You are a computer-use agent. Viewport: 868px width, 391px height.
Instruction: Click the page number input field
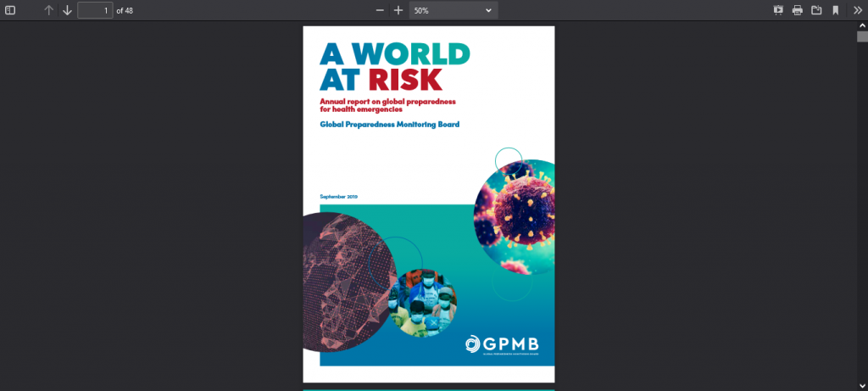95,10
